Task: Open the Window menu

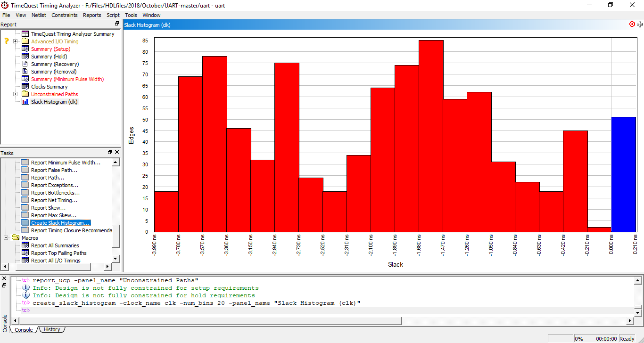Action: pyautogui.click(x=152, y=15)
